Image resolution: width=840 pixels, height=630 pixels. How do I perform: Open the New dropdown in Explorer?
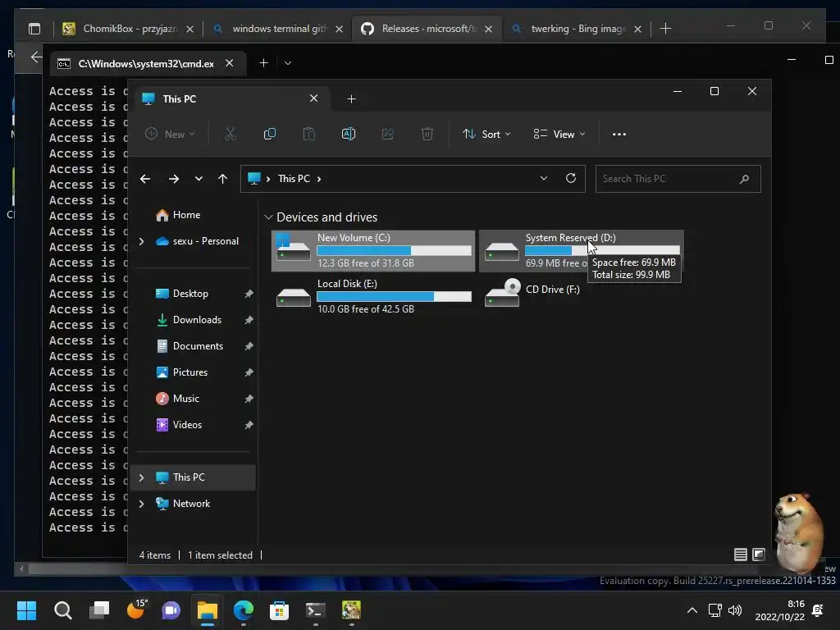[170, 134]
